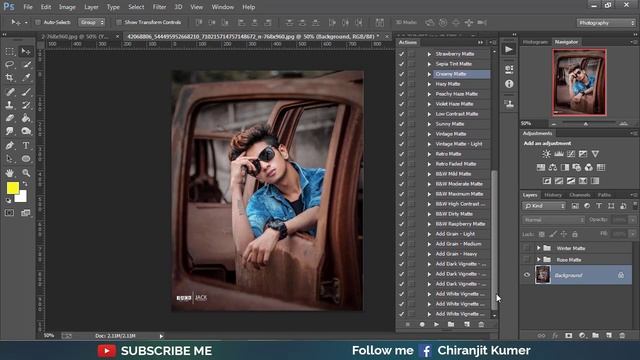The image size is (640, 360).
Task: Select the Retro Matte action
Action: click(448, 154)
